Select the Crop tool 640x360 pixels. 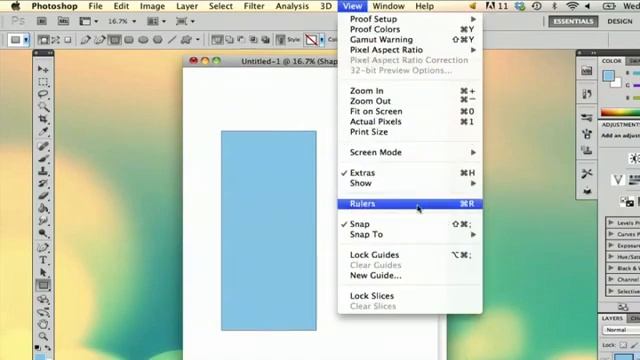coord(43,119)
